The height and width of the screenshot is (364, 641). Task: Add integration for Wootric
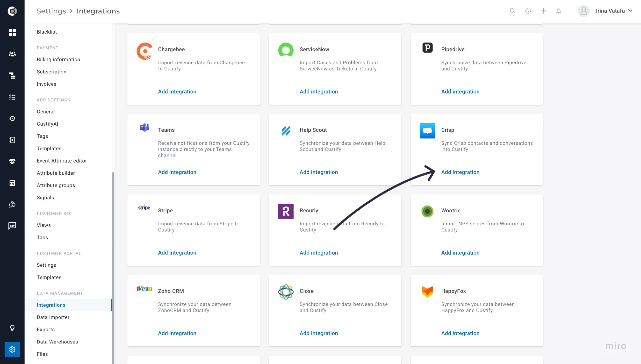460,252
